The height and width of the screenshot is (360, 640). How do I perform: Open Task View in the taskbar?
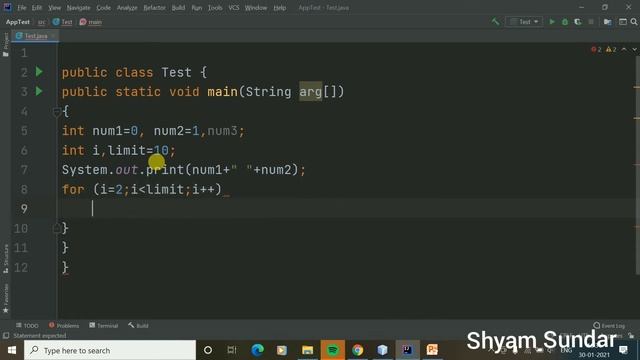pyautogui.click(x=232, y=350)
